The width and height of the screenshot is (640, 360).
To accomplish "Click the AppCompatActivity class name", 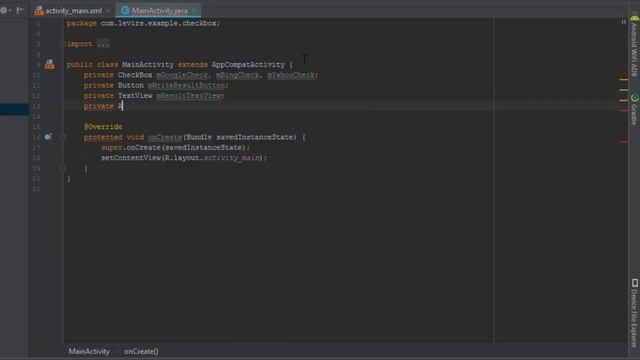I will (248, 64).
